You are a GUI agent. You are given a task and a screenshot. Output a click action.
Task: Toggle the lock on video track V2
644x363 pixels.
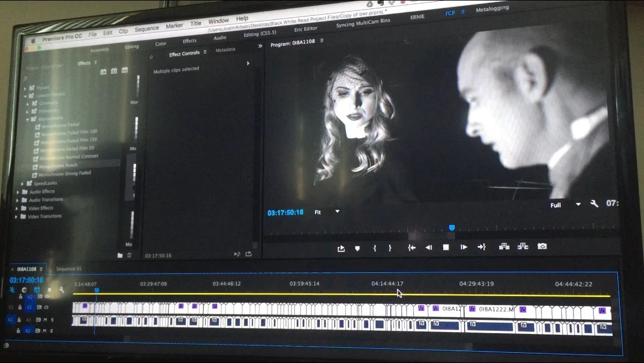tap(20, 297)
